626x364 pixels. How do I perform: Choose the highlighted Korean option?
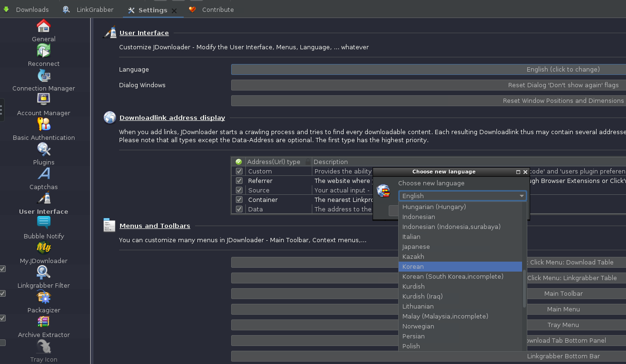460,266
